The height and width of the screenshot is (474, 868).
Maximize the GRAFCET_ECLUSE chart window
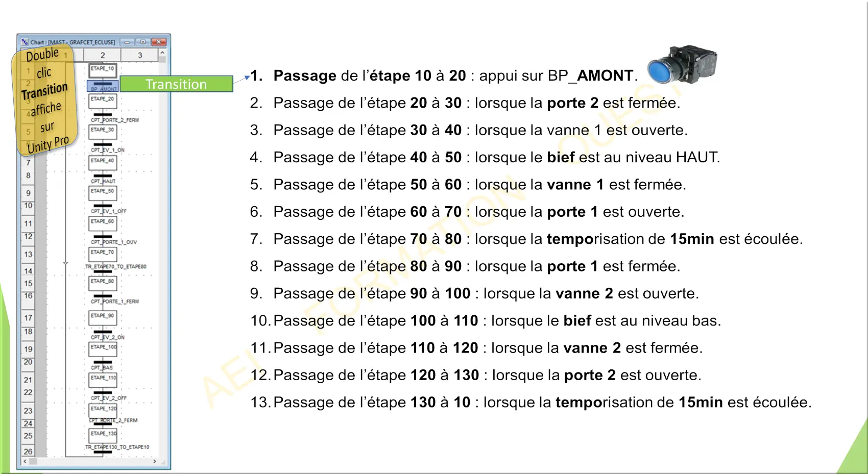pyautogui.click(x=142, y=42)
